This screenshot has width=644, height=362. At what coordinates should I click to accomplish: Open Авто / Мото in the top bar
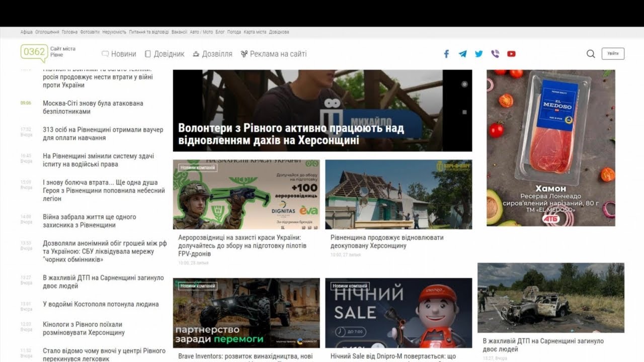[x=201, y=32]
